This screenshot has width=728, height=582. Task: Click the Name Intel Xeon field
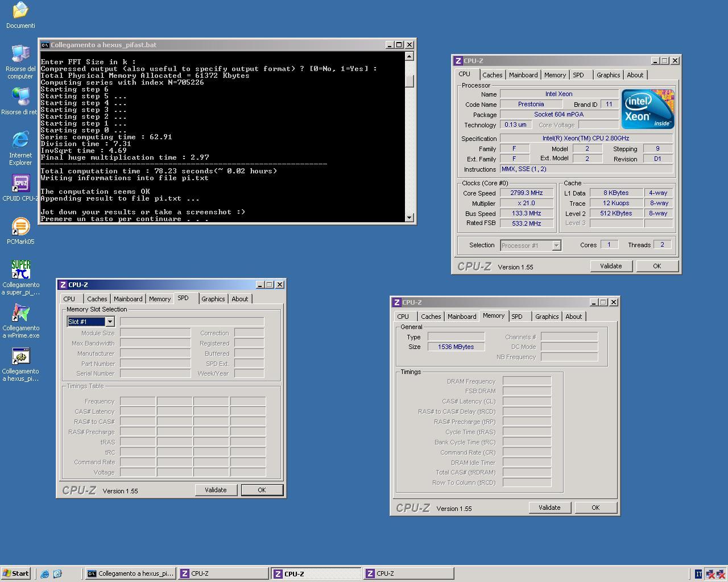pos(559,94)
